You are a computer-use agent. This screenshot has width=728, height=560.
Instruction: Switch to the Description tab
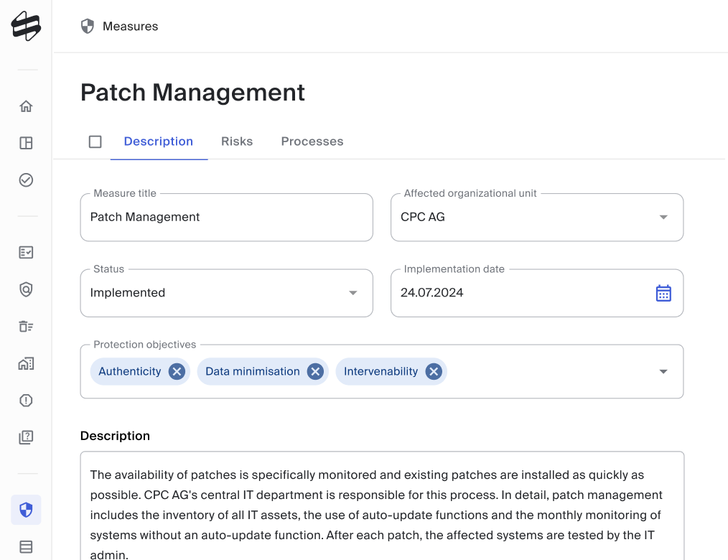[159, 141]
